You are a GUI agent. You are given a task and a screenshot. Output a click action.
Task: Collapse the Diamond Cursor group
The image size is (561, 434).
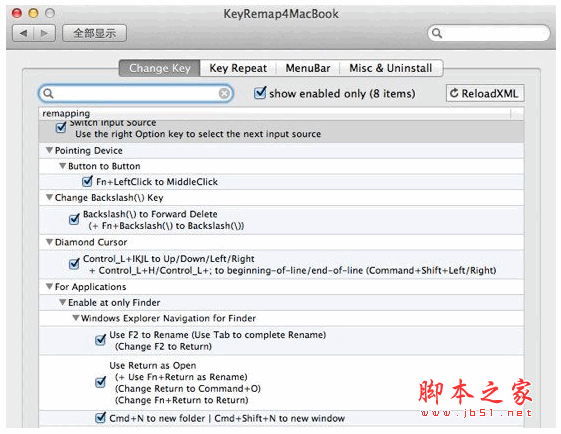point(50,242)
